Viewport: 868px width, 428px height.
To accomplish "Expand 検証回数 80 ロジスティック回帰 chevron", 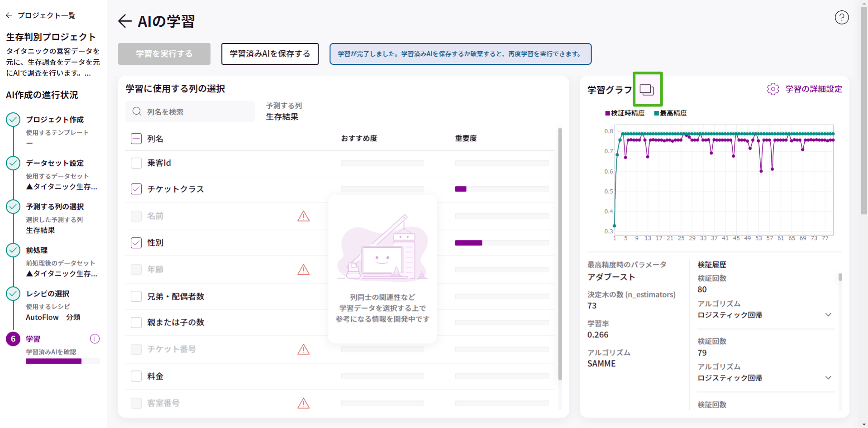I will (x=828, y=315).
